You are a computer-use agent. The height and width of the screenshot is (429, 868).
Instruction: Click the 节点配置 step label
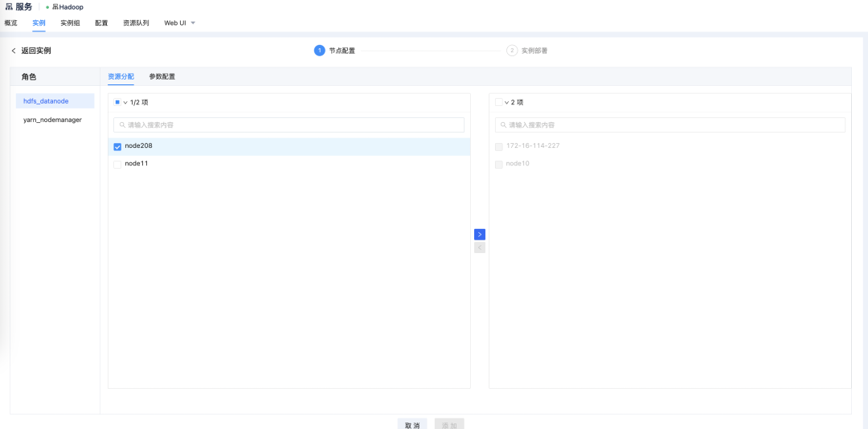click(342, 51)
